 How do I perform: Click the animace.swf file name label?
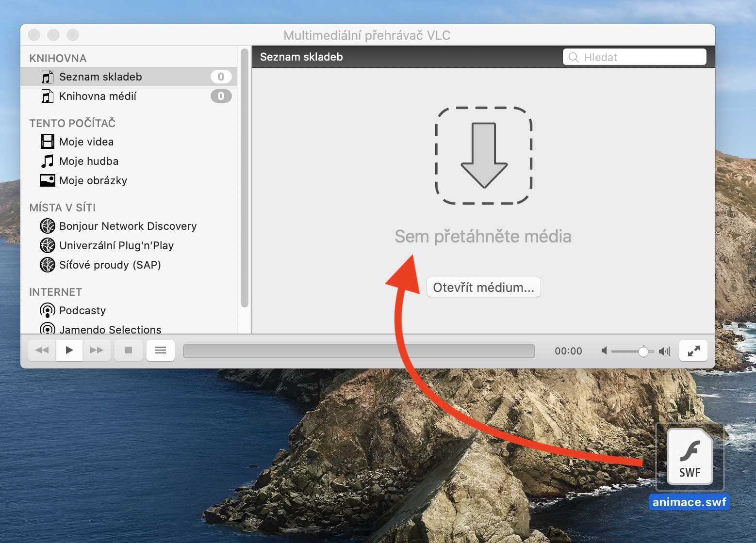[x=689, y=502]
